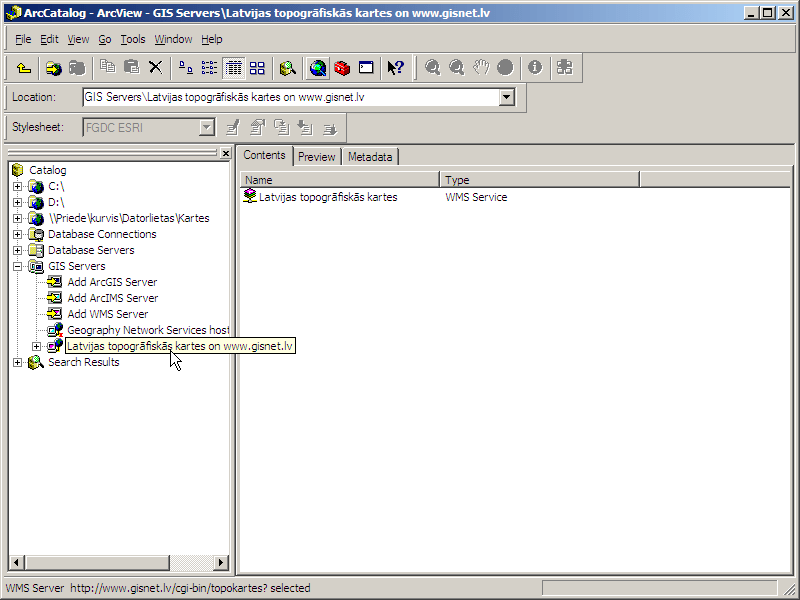800x600 pixels.
Task: Click the Paste icon in the toolbar
Action: (132, 68)
